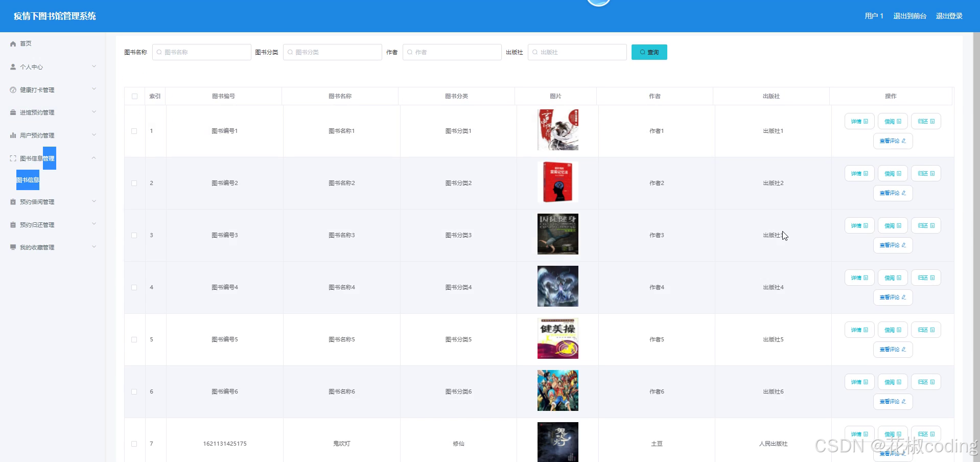Click the 人民出版社 cell
The height and width of the screenshot is (462, 980).
pos(773,444)
